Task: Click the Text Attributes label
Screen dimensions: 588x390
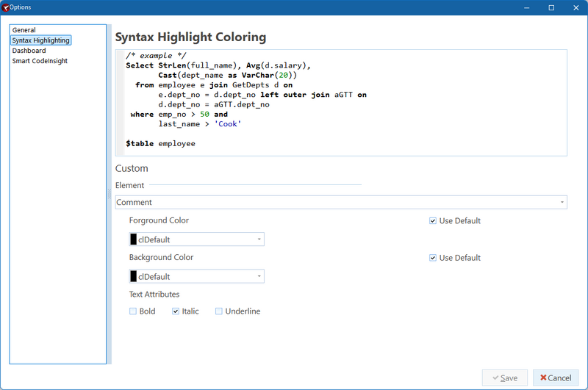Action: coord(154,294)
